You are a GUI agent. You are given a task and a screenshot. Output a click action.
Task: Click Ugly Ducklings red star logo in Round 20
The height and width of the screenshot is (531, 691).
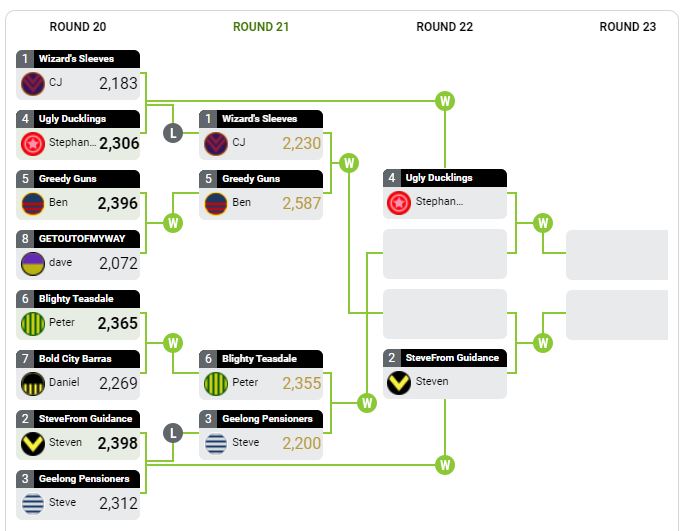33,143
